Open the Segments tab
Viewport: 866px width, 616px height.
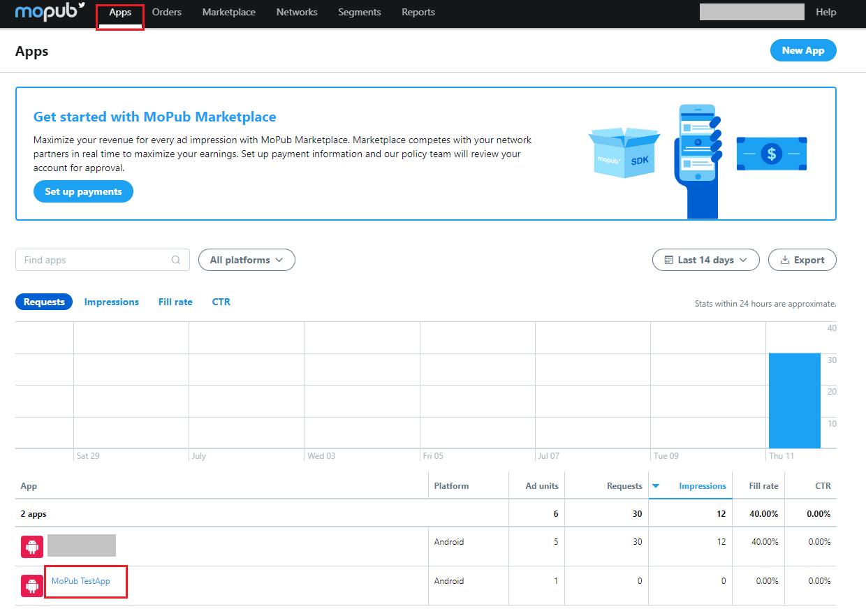pyautogui.click(x=360, y=13)
